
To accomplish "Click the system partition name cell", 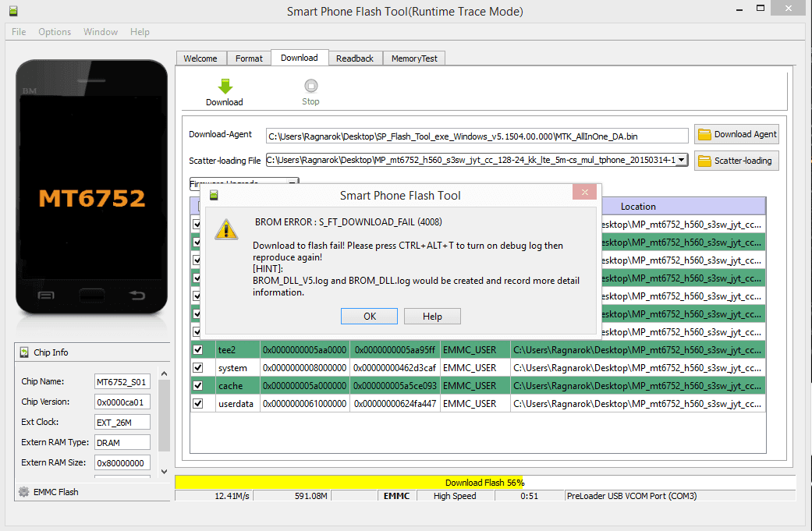I will click(238, 367).
